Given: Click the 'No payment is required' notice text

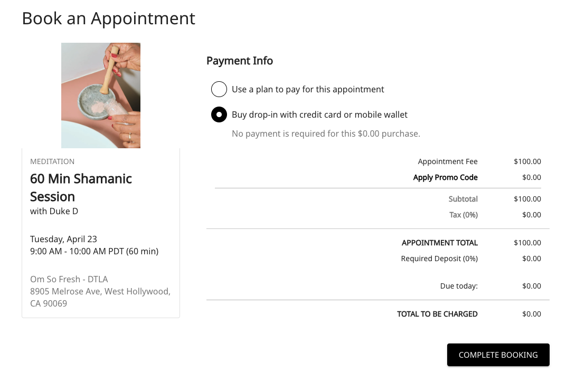Looking at the screenshot, I should click(x=326, y=133).
